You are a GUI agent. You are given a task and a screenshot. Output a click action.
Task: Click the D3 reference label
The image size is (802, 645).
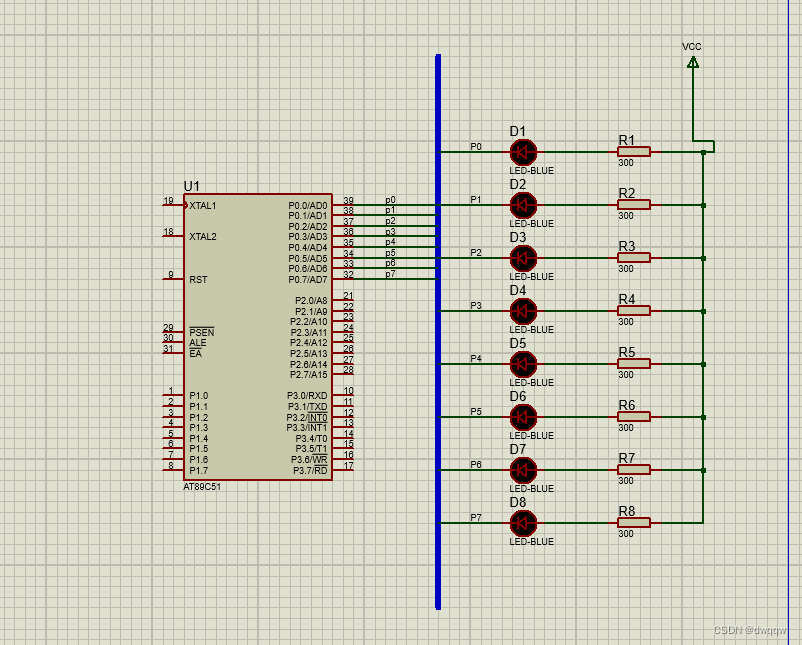tap(518, 237)
